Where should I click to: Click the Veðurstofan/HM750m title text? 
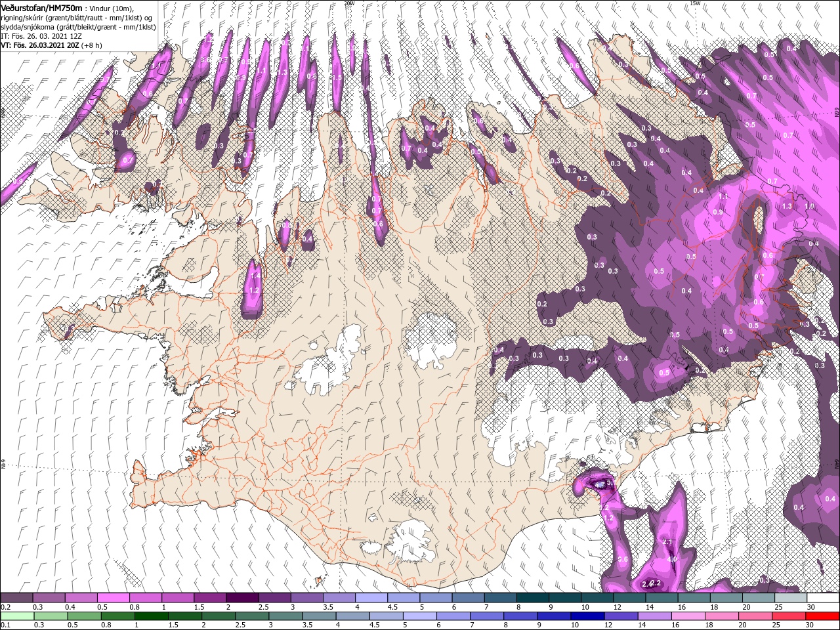(41, 7)
